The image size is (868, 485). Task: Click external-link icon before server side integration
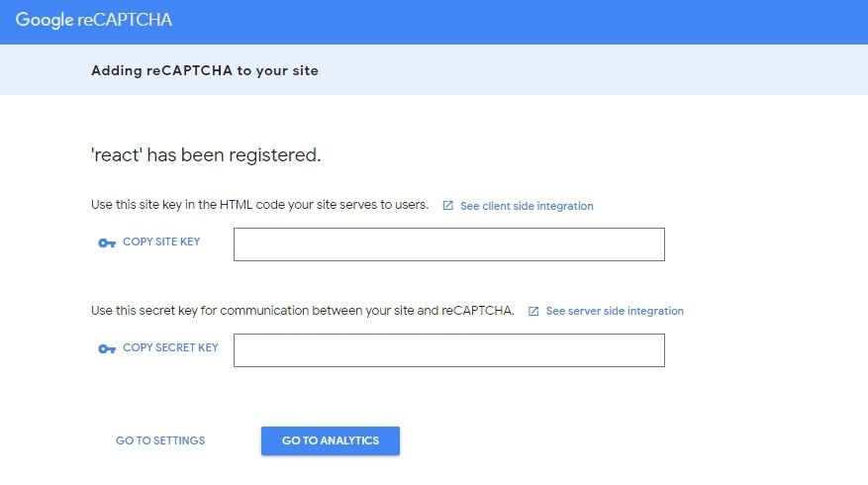pyautogui.click(x=533, y=311)
